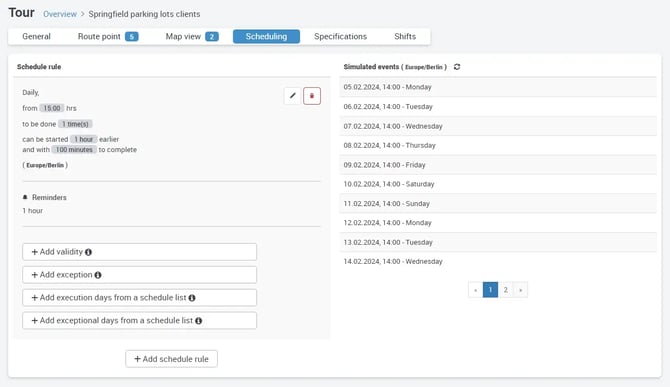
Task: Go to the Shifts tab
Action: coord(405,37)
